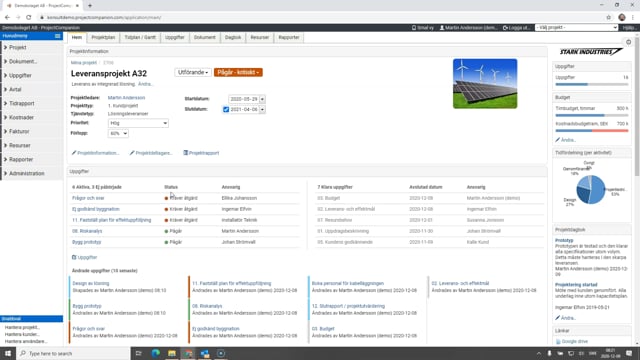This screenshot has height=360, width=640.
Task: Click the Mina projekt breadcrumb link
Action: point(84,63)
